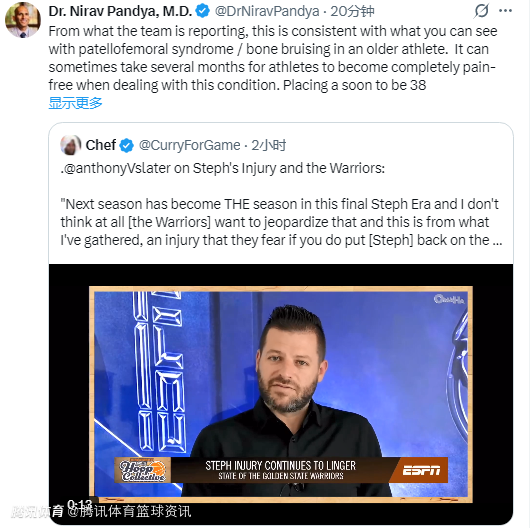Open the @CurryForGame handle
This screenshot has width=530, height=528.
189,145
